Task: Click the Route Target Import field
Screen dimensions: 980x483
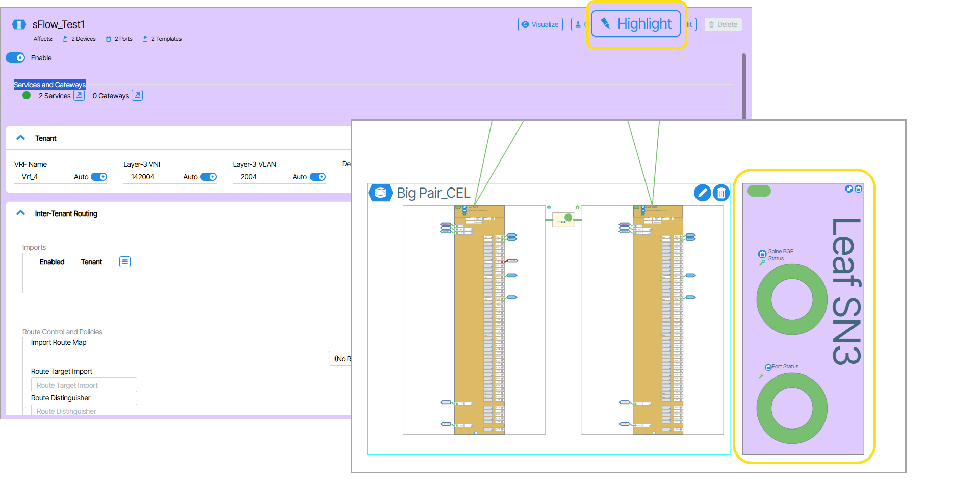Action: (x=84, y=385)
